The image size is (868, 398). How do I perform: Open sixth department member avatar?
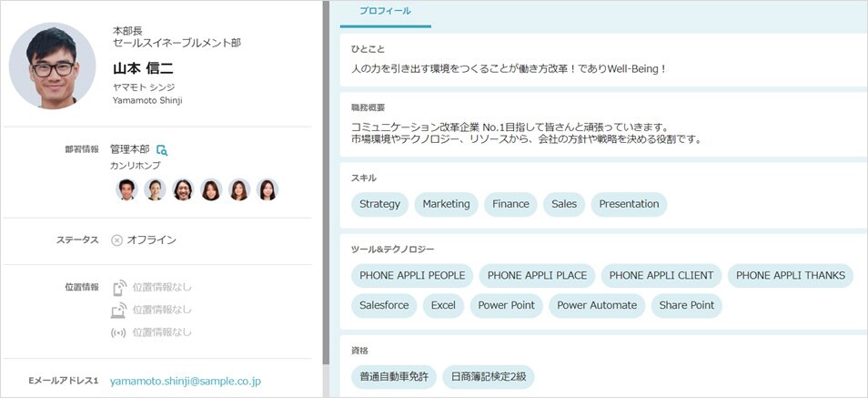pyautogui.click(x=267, y=189)
